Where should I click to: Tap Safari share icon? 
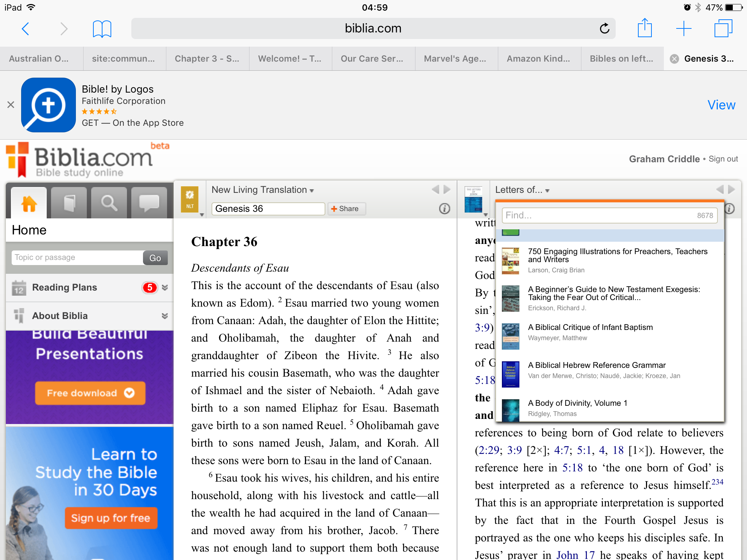(645, 28)
